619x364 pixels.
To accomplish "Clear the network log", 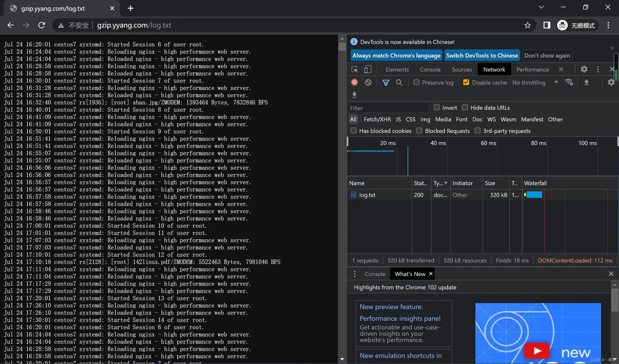I will pos(368,82).
